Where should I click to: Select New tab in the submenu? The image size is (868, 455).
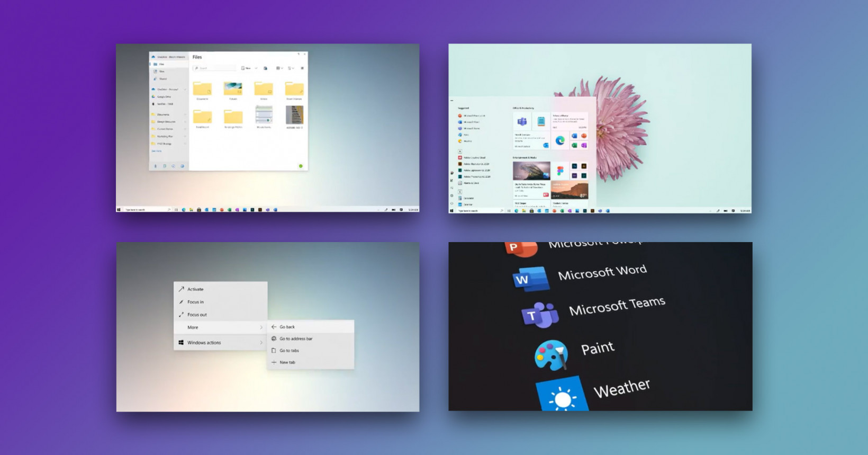click(311, 362)
